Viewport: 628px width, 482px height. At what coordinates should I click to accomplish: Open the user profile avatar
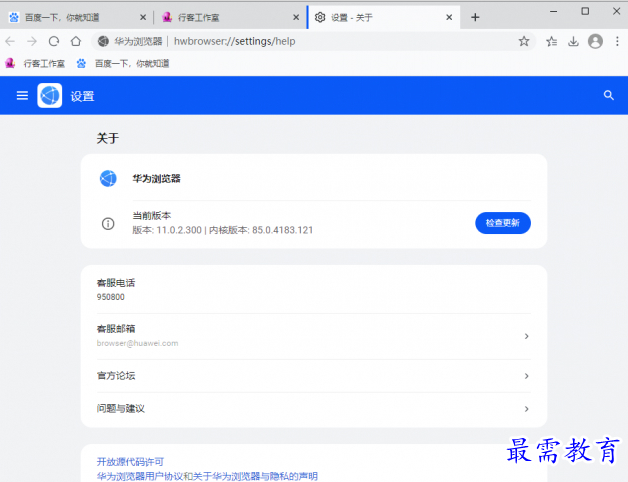[x=595, y=41]
